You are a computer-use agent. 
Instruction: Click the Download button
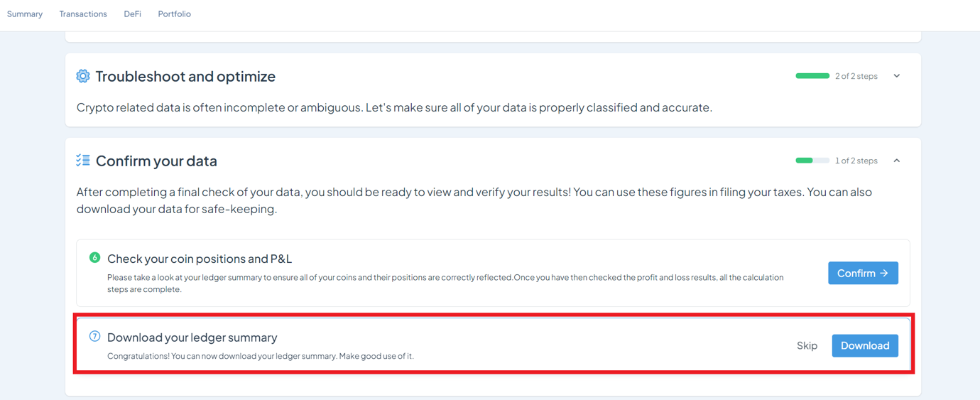click(x=865, y=345)
